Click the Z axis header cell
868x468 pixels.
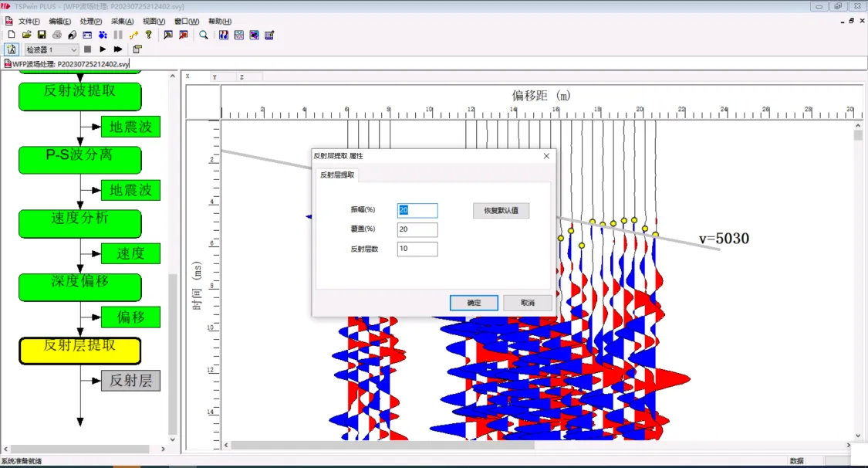[x=249, y=77]
